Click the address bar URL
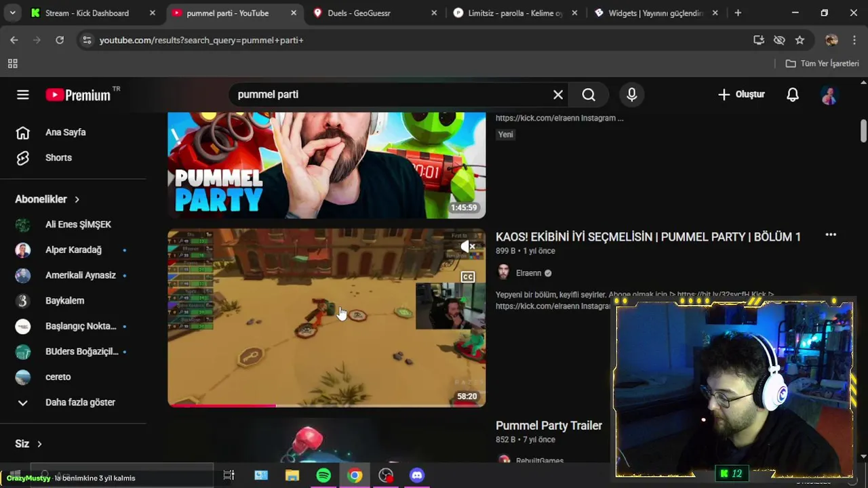 click(x=201, y=40)
